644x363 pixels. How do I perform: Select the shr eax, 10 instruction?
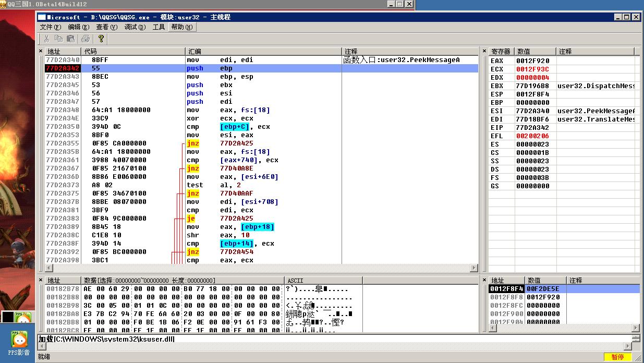[x=217, y=235]
